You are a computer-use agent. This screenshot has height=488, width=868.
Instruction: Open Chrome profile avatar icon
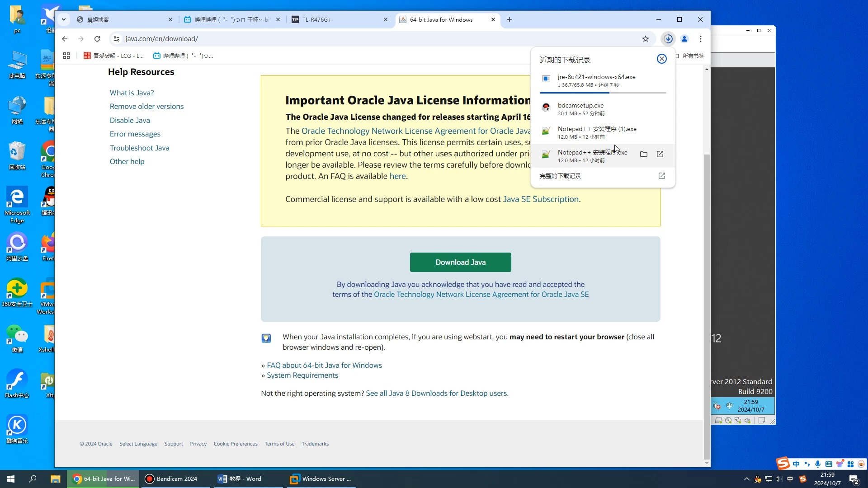[x=684, y=39]
